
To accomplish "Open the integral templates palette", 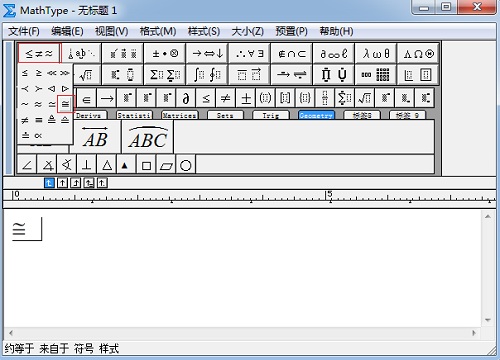I will coord(207,74).
